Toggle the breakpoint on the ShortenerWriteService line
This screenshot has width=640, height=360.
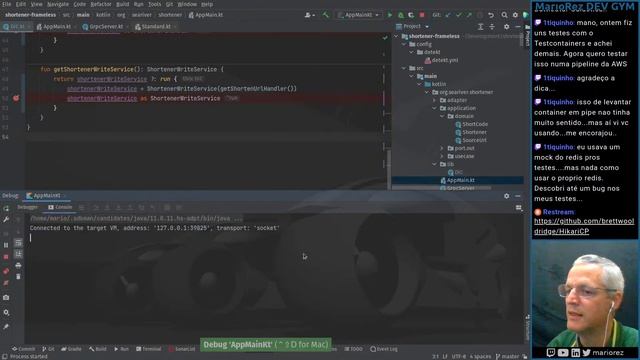(16, 98)
